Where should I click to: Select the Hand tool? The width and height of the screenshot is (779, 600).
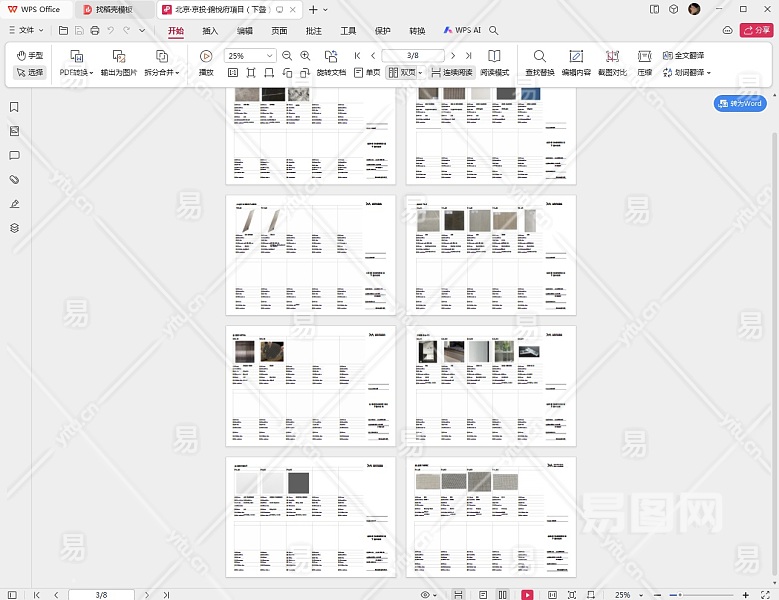tap(29, 56)
